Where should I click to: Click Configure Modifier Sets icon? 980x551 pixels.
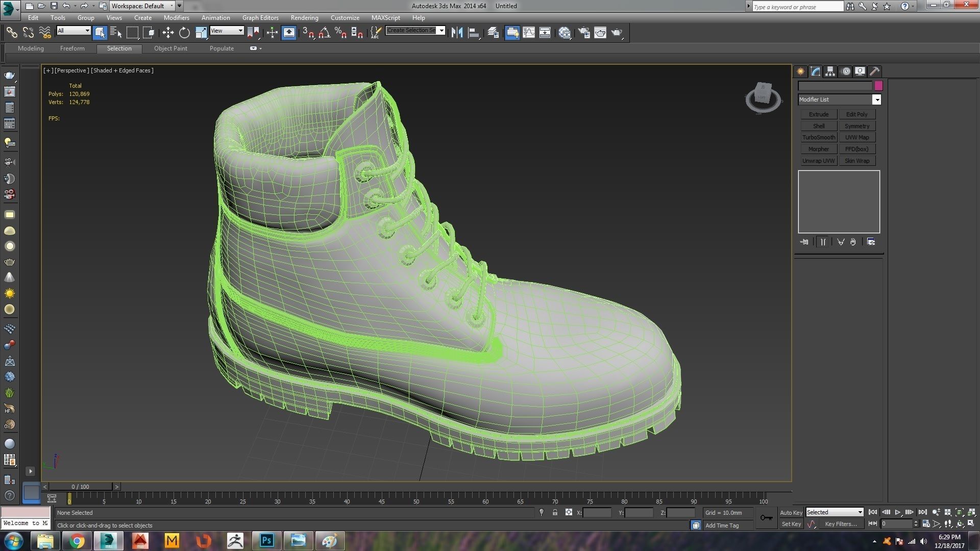point(871,242)
